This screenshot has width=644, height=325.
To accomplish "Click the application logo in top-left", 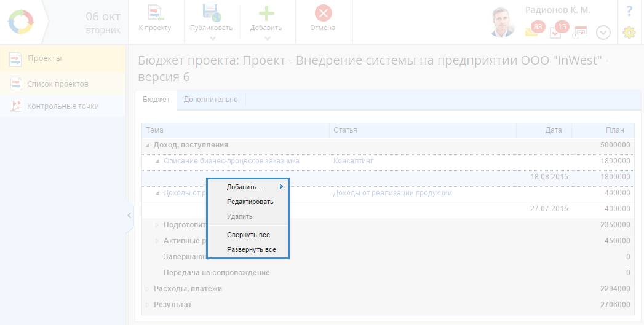I will (20, 22).
